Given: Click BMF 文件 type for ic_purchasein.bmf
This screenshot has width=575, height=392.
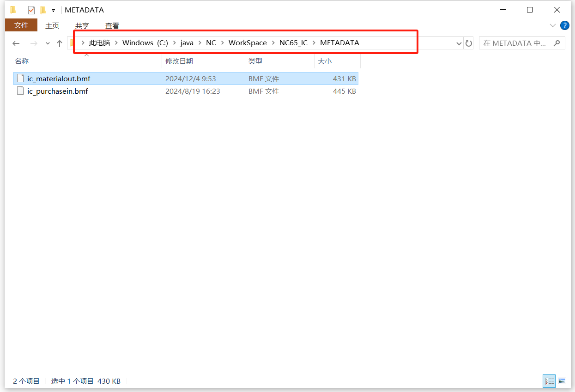Looking at the screenshot, I should click(x=264, y=91).
